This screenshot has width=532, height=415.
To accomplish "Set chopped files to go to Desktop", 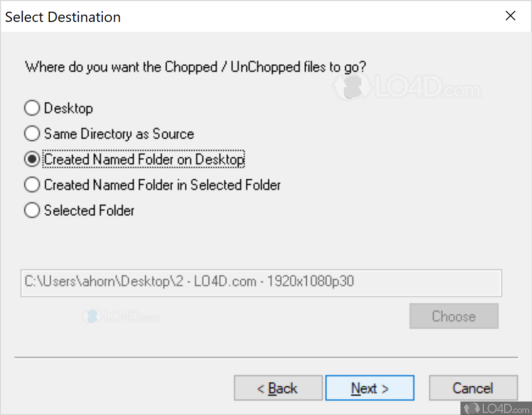I will coord(32,108).
